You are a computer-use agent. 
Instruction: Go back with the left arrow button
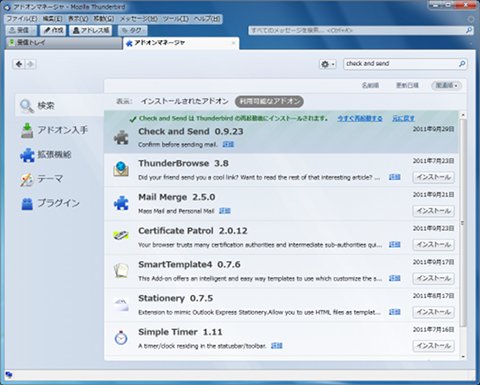[19, 64]
